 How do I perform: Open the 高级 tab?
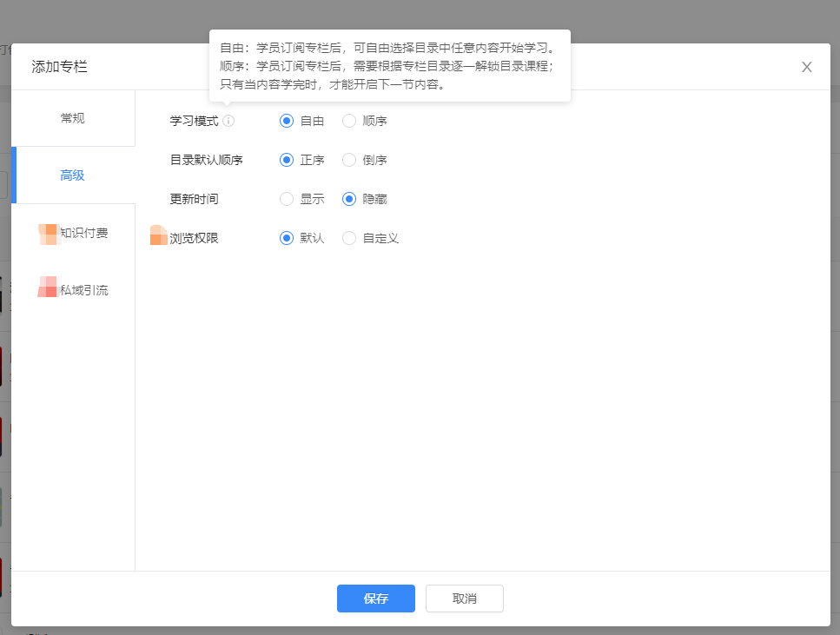click(73, 175)
